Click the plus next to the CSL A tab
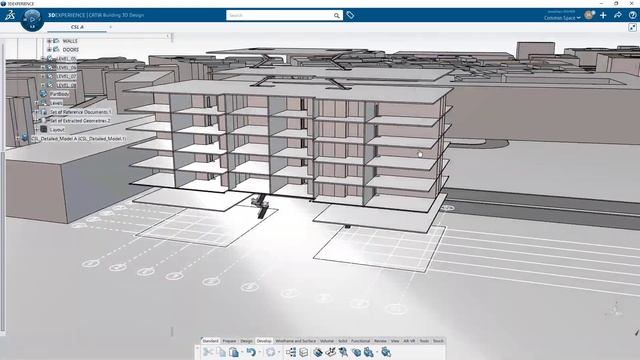This screenshot has width=640, height=360. pyautogui.click(x=110, y=27)
